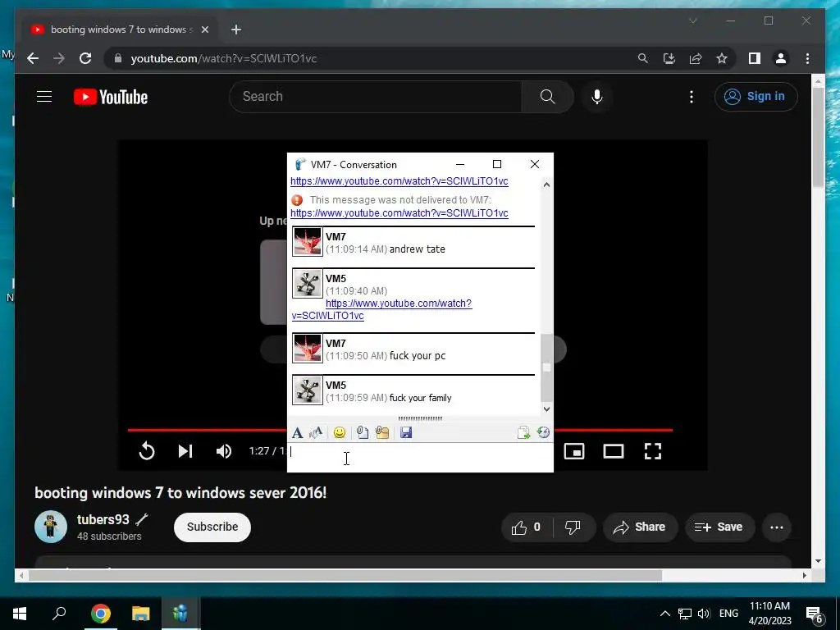The width and height of the screenshot is (840, 630).
Task: Open the smiley emoticon picker
Action: 339,433
